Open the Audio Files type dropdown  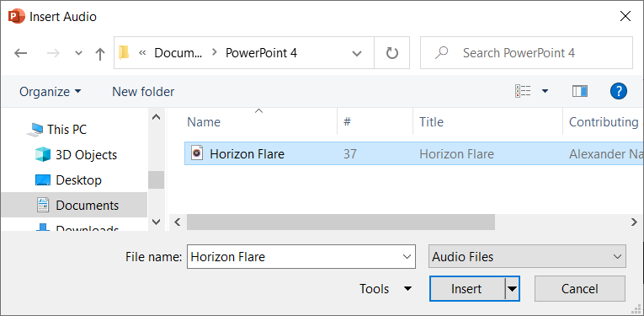pos(527,257)
